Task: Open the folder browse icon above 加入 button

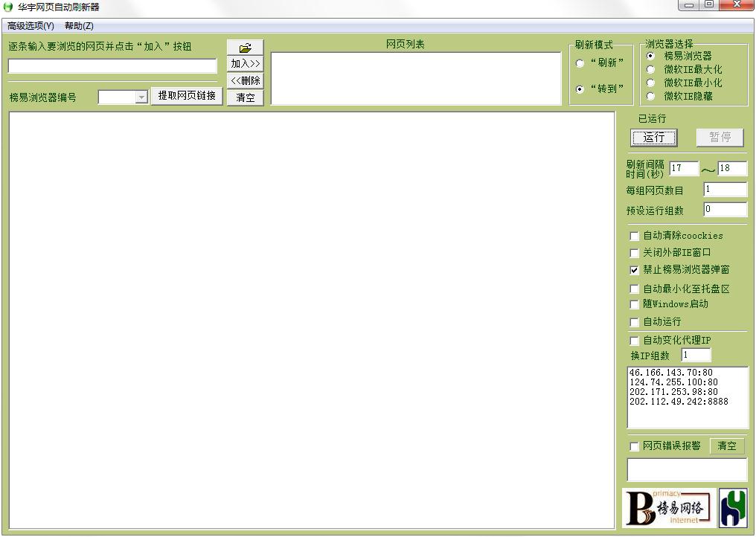Action: [x=246, y=46]
